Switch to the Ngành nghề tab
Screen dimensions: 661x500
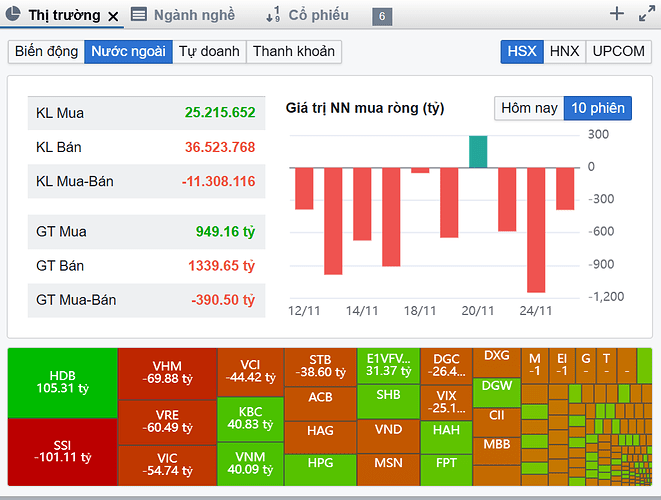coord(194,15)
